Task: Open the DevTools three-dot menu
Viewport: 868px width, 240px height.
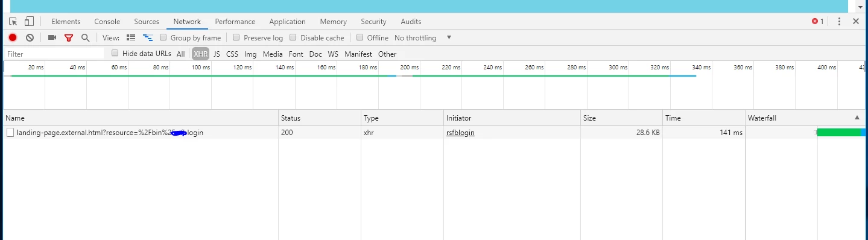Action: pos(839,22)
